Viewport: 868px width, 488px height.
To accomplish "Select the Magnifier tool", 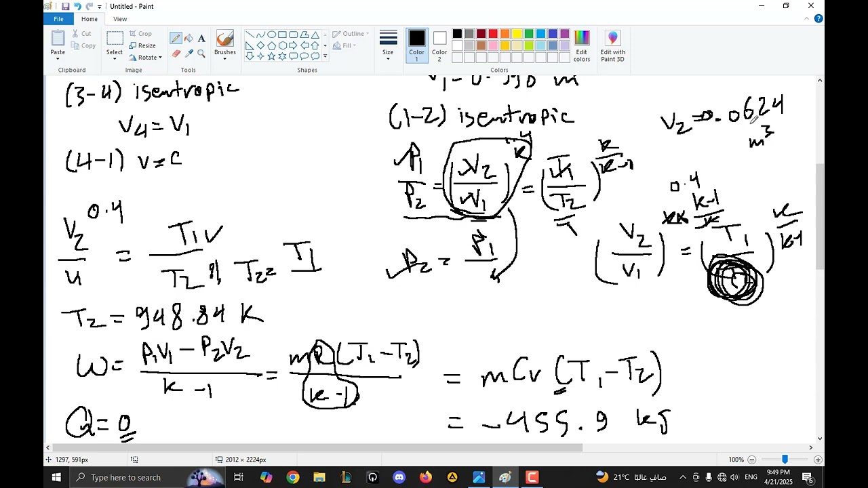I will pyautogui.click(x=201, y=54).
